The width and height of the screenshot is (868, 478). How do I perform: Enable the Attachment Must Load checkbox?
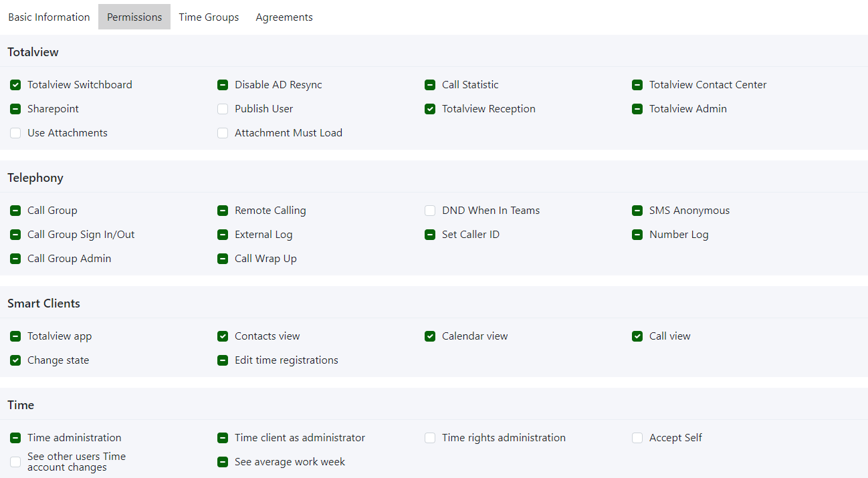[223, 133]
